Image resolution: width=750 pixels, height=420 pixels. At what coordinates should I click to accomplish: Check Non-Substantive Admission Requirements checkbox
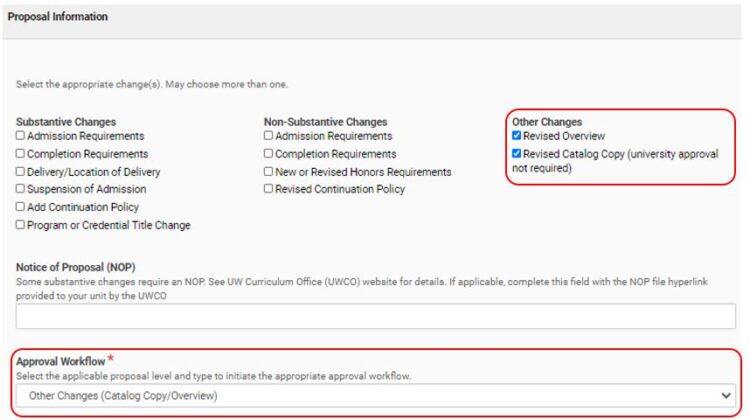click(x=268, y=136)
